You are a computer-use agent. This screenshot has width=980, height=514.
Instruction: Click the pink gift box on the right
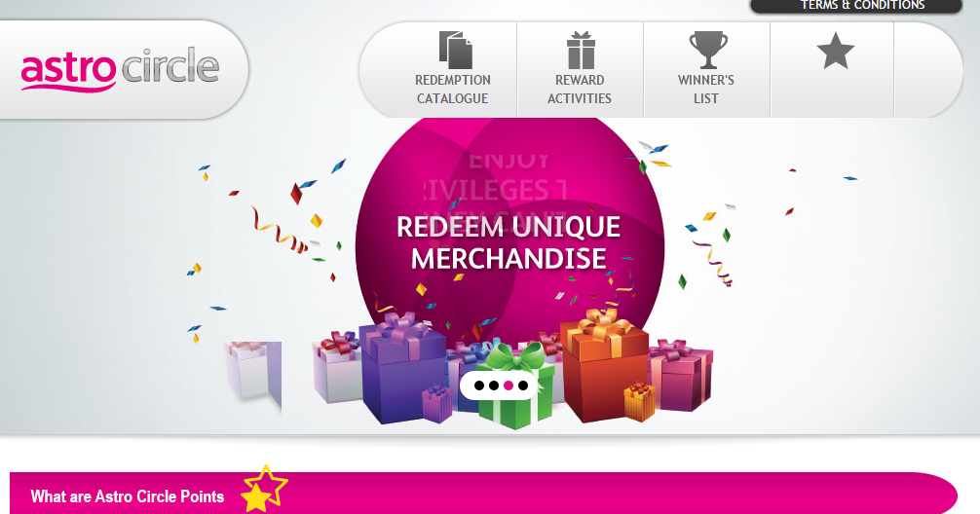[x=681, y=375]
